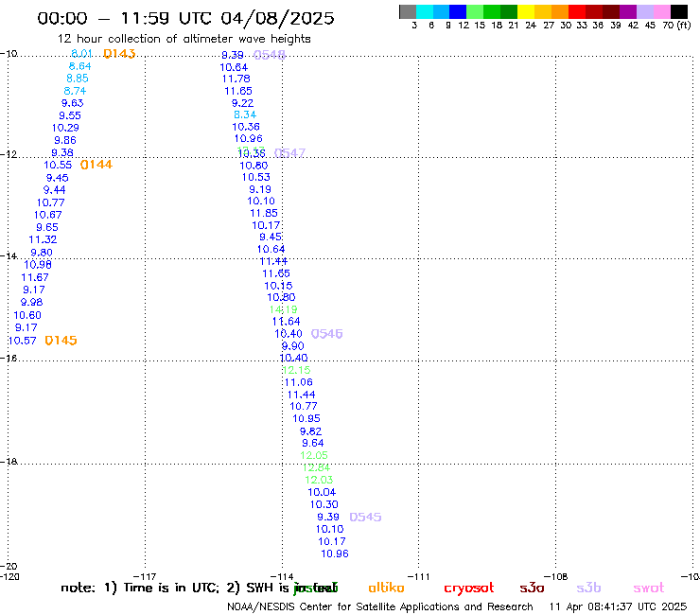Select the lavender track label 0548

tap(270, 55)
